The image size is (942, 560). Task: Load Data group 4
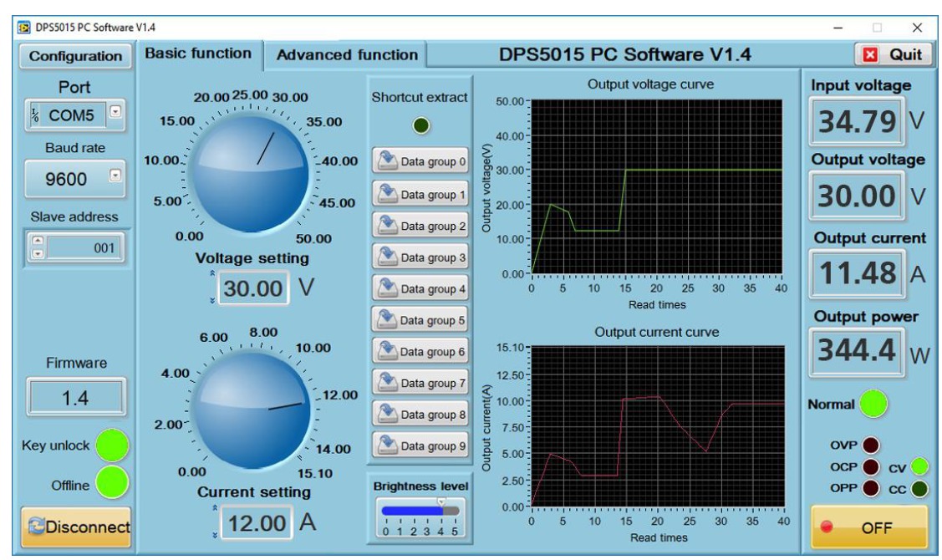[x=420, y=288]
